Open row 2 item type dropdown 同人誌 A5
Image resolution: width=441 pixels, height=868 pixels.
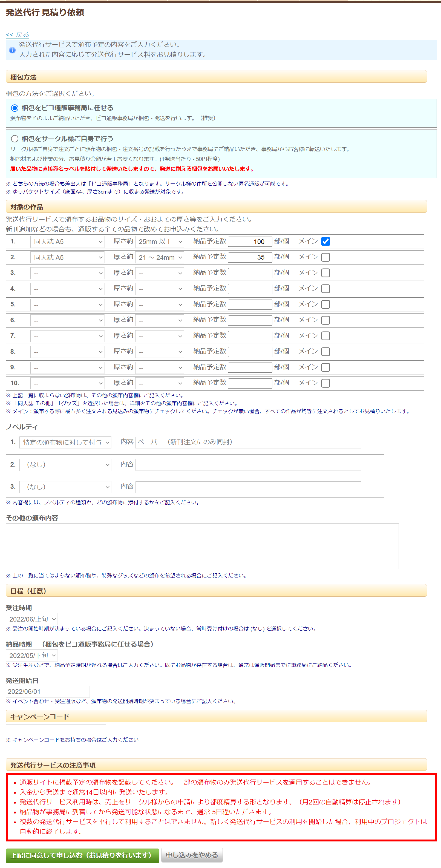pyautogui.click(x=67, y=257)
